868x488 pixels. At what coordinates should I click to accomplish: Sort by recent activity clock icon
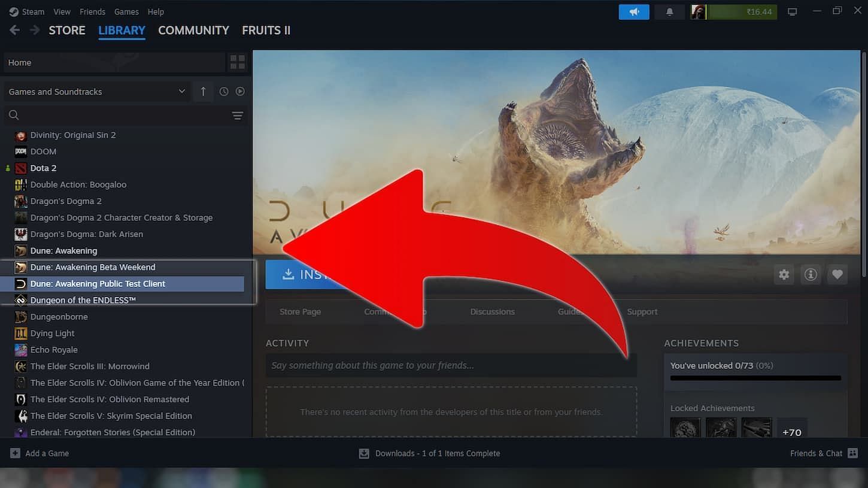point(224,92)
